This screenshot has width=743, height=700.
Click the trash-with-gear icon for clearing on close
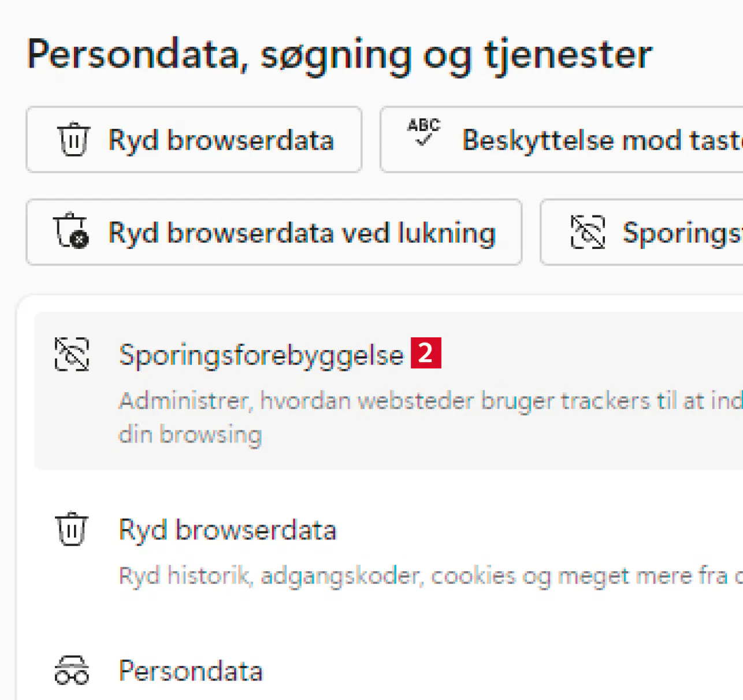tap(71, 231)
